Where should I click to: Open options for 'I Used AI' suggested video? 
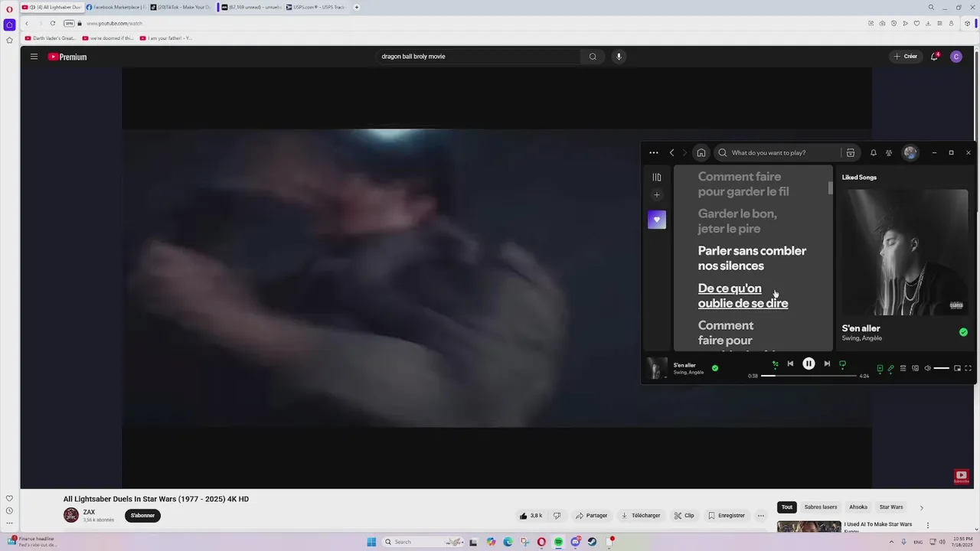928,526
